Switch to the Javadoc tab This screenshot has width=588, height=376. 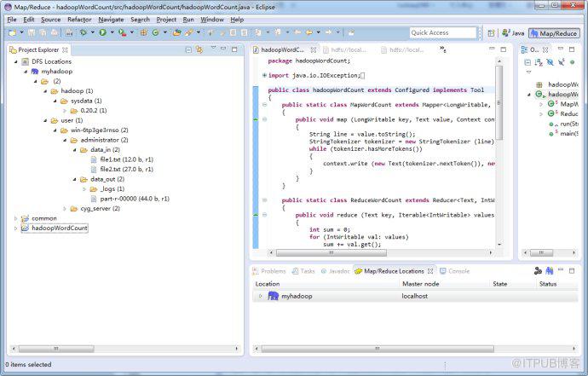point(335,271)
